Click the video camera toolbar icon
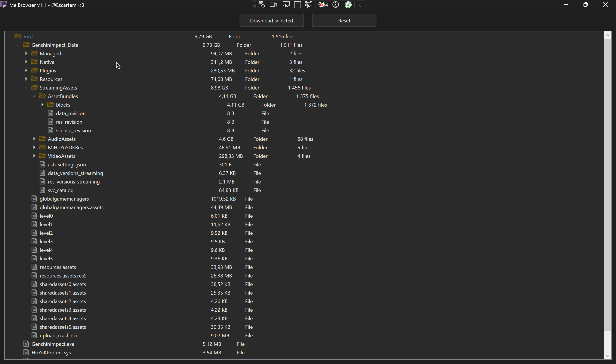Image resolution: width=616 pixels, height=364 pixels. [x=273, y=5]
